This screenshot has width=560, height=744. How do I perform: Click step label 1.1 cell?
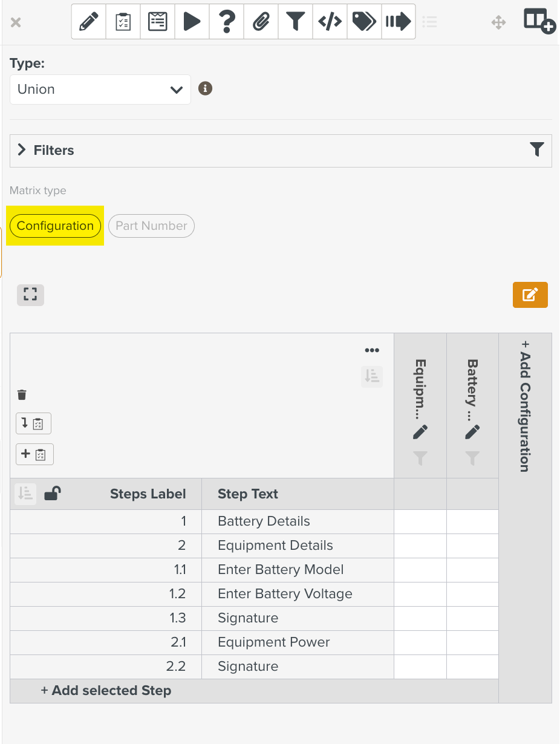tap(106, 570)
